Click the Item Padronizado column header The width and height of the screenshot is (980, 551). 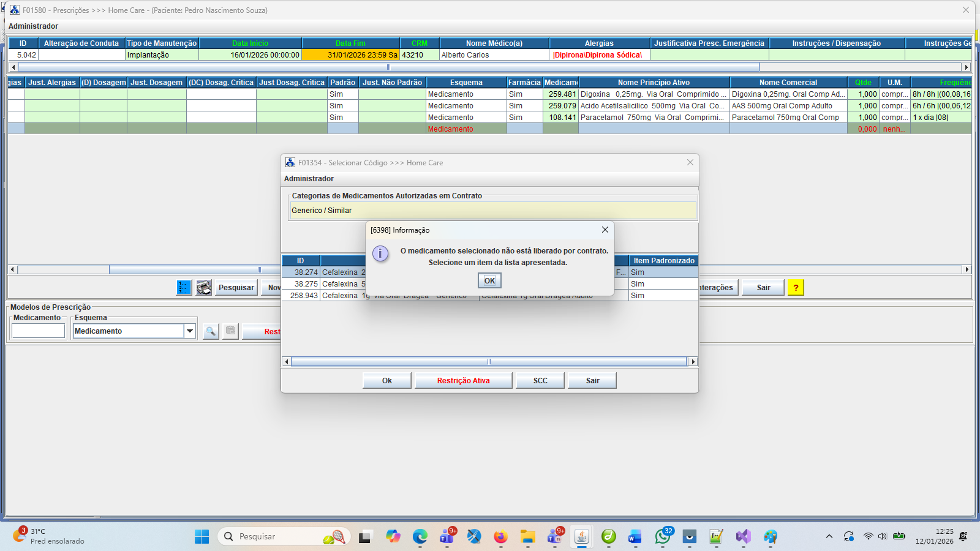(663, 261)
